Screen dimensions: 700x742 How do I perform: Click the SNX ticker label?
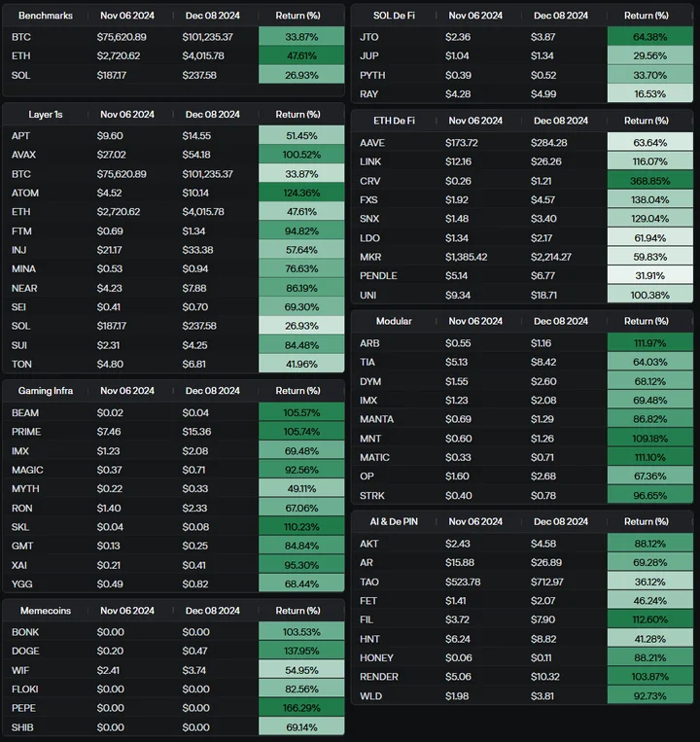tap(369, 219)
